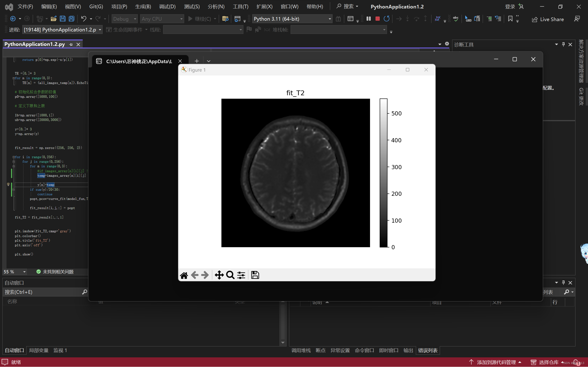Viewport: 588px width, 367px height.
Task: Restart debugging with circular arrow icon
Action: [386, 19]
